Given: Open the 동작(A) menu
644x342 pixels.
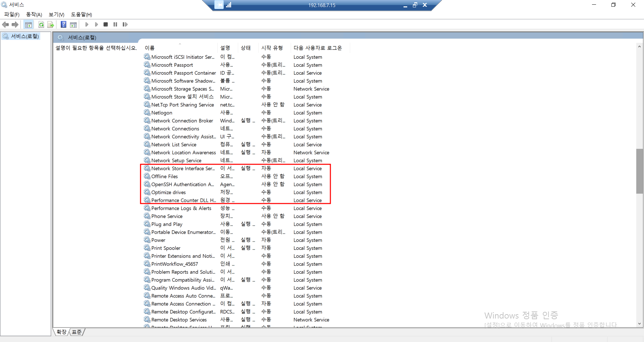Looking at the screenshot, I should click(34, 14).
